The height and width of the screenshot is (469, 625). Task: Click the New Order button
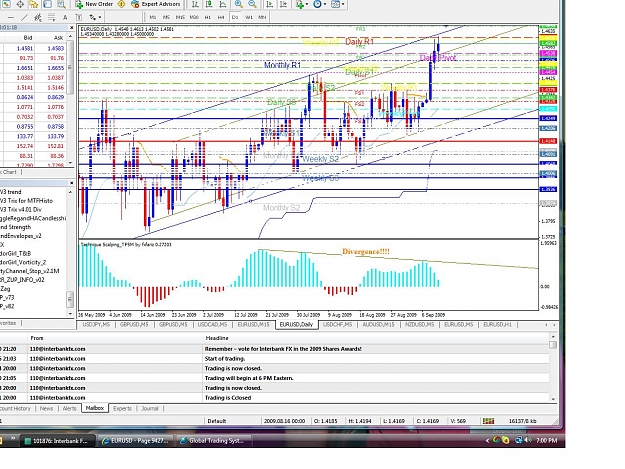94,4
